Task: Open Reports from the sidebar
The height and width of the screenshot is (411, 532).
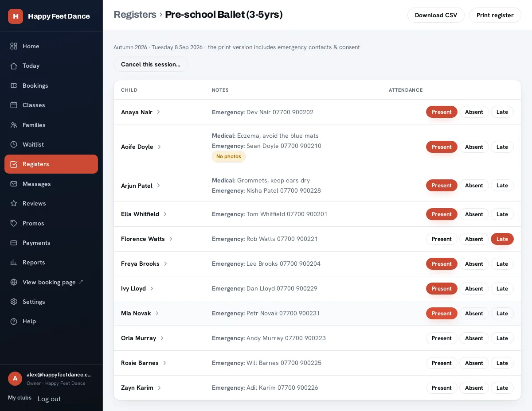Action: [x=51, y=262]
